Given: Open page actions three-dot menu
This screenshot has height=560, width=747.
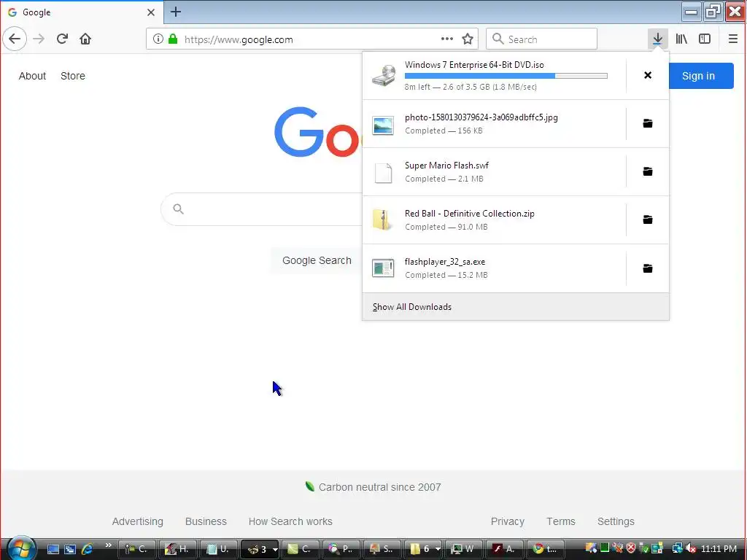Looking at the screenshot, I should [447, 39].
